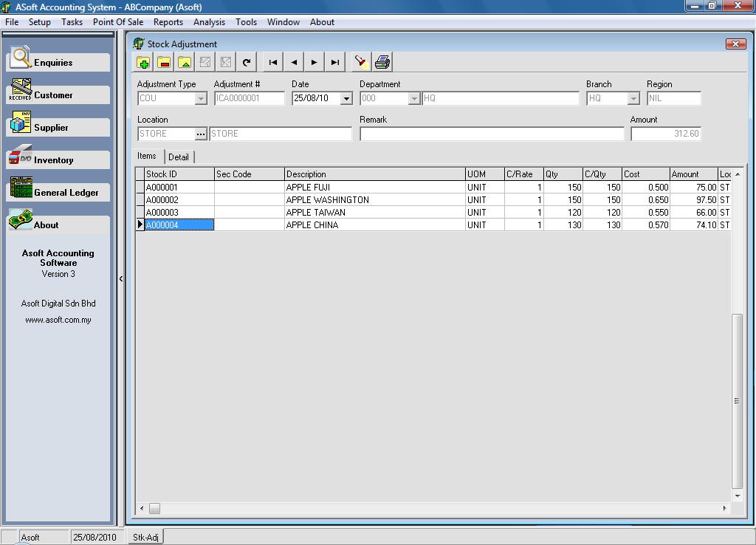Click the ASoft application icon in title bar

6,7
